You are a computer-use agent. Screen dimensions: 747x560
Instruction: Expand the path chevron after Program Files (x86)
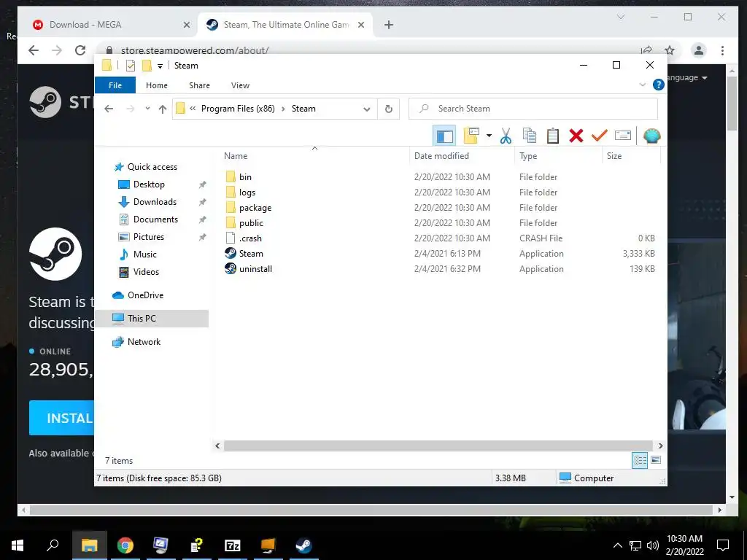tap(283, 109)
